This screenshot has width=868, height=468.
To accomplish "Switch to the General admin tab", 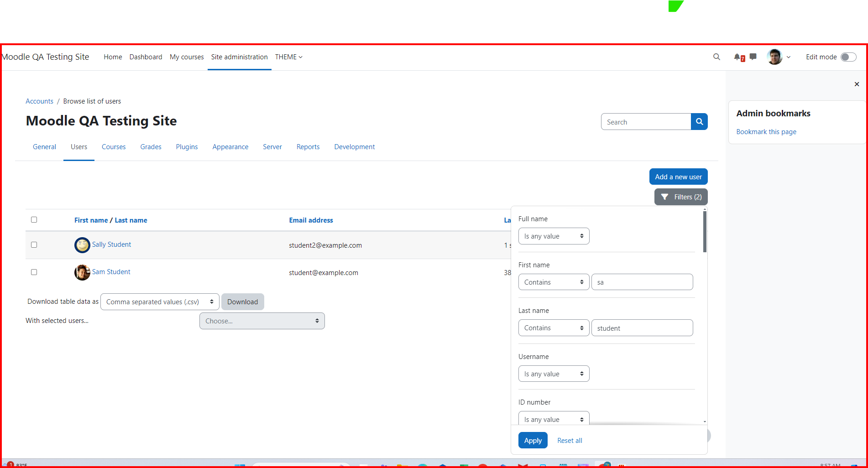I will [x=44, y=147].
